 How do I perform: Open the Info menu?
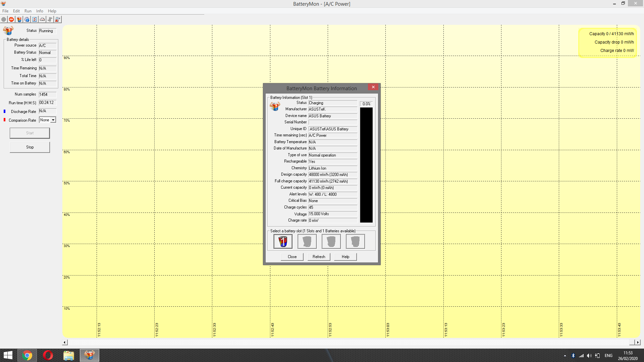coord(40,11)
